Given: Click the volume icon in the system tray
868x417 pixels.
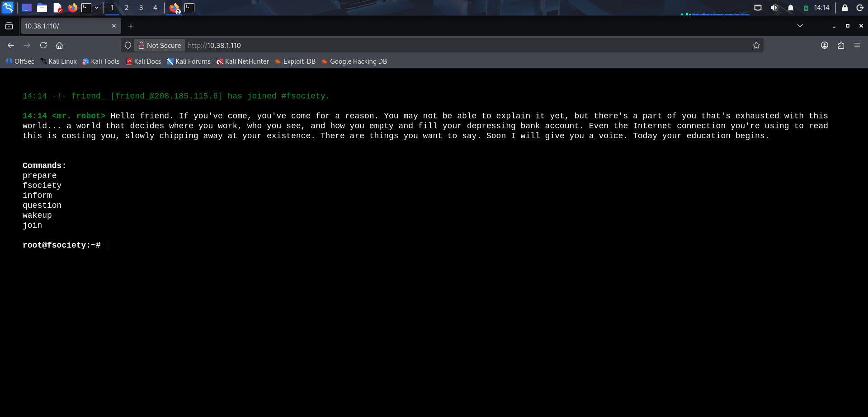Looking at the screenshot, I should pyautogui.click(x=774, y=8).
